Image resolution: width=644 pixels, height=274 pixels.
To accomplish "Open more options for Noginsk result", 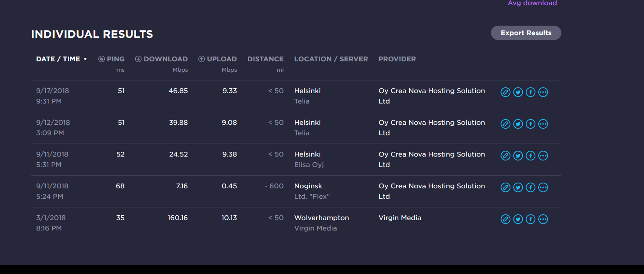I will (x=543, y=187).
